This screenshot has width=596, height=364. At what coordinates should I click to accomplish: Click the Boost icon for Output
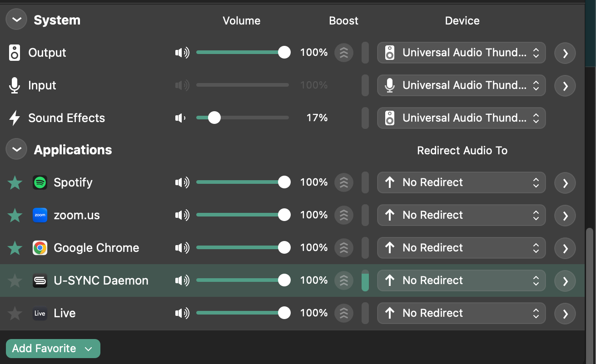pyautogui.click(x=344, y=53)
